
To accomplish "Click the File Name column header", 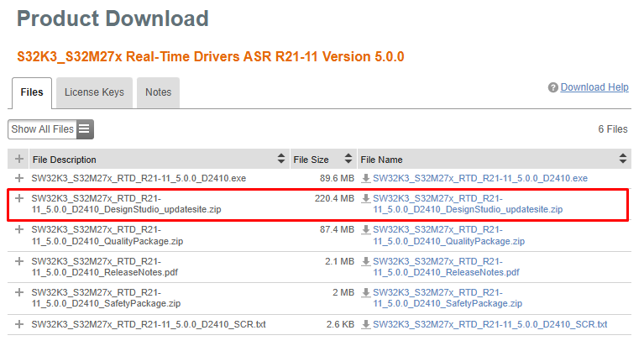I will click(494, 159).
